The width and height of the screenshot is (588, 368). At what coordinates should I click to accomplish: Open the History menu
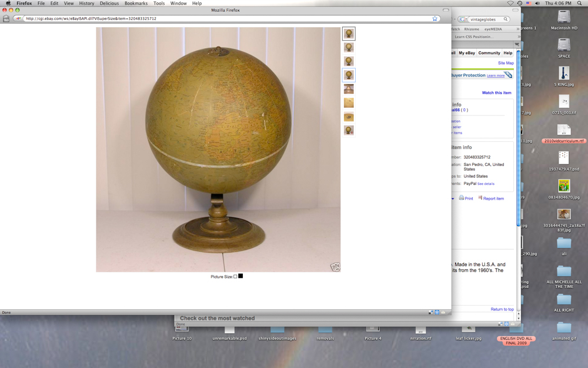pyautogui.click(x=86, y=4)
